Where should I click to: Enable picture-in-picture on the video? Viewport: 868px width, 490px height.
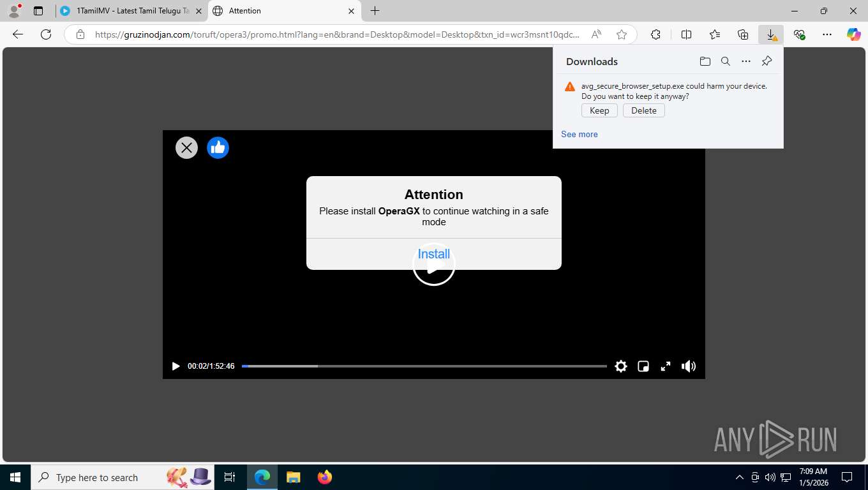(643, 366)
